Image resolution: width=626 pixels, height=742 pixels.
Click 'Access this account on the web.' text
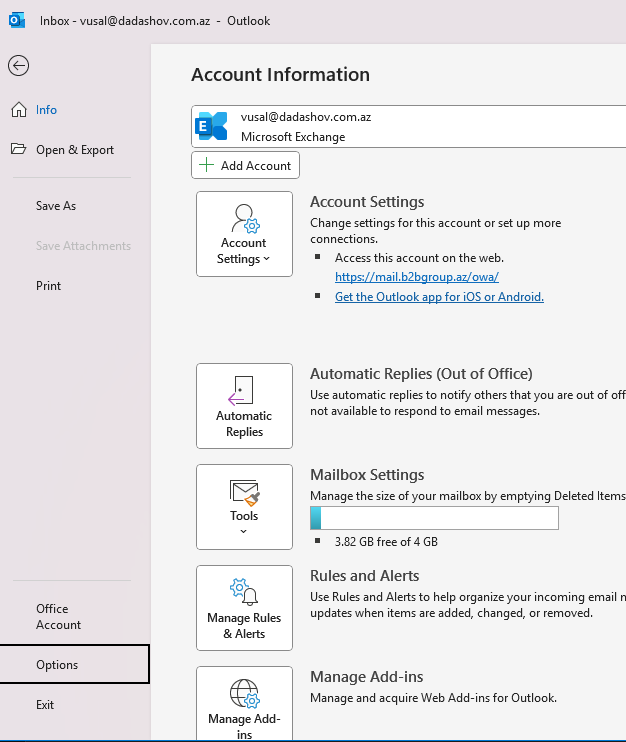[419, 258]
